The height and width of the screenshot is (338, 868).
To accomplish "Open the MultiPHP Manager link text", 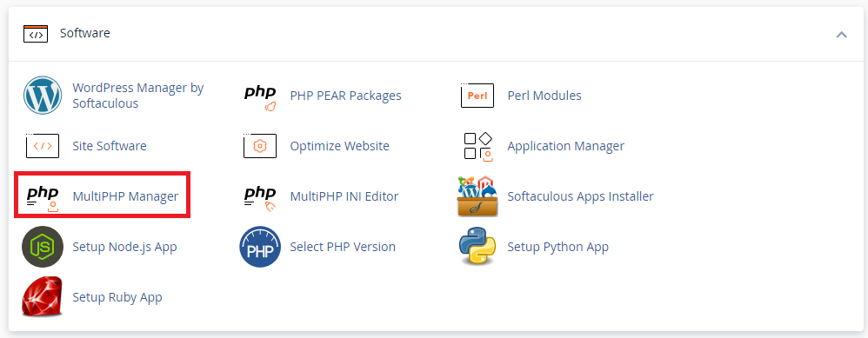I will pos(125,196).
